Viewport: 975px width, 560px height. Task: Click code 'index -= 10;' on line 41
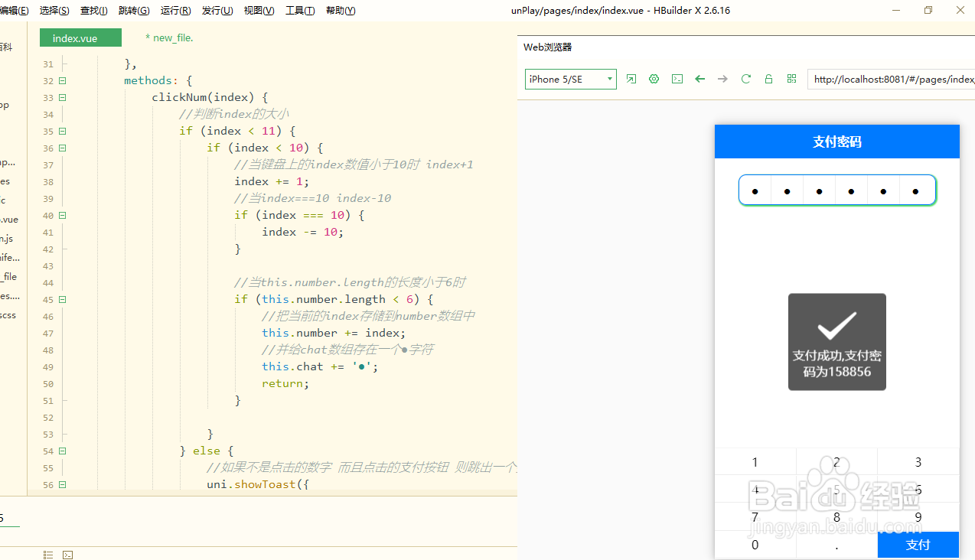click(x=303, y=232)
